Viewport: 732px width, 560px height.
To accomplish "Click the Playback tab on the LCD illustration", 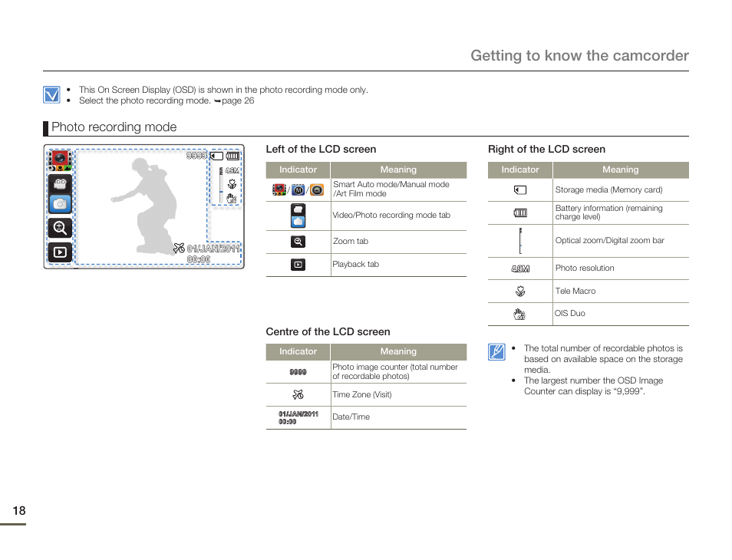I will (60, 252).
